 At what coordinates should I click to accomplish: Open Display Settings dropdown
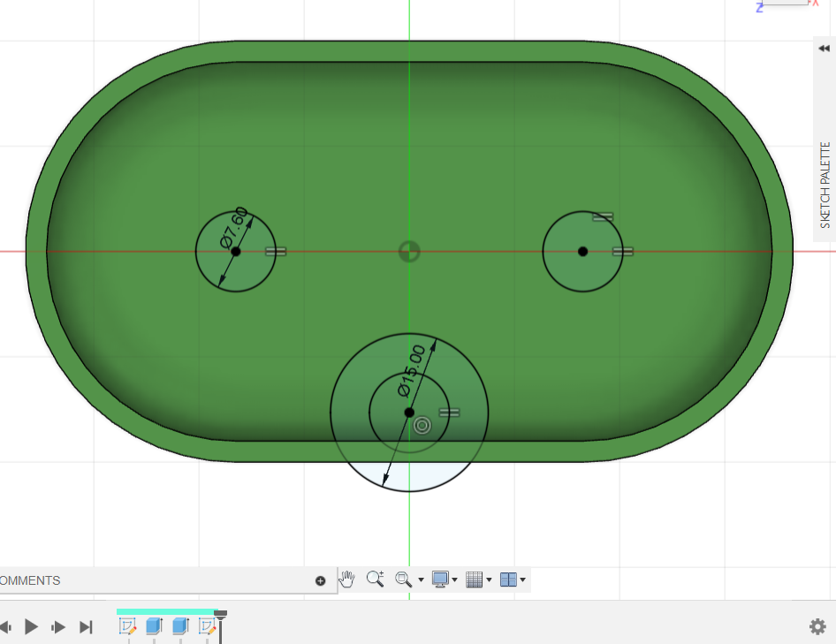[x=445, y=580]
